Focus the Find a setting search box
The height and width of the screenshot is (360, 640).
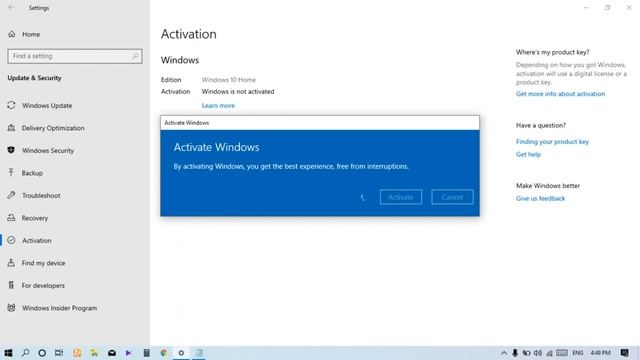pyautogui.click(x=75, y=56)
